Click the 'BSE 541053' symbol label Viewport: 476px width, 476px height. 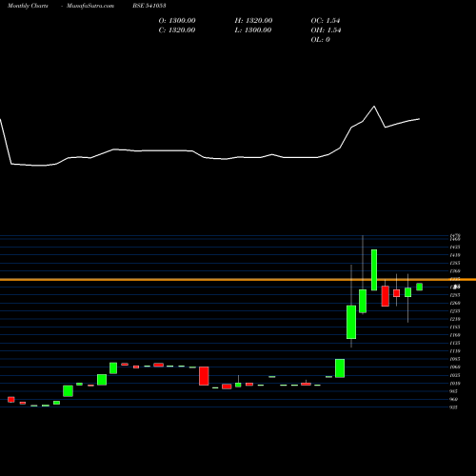(149, 6)
